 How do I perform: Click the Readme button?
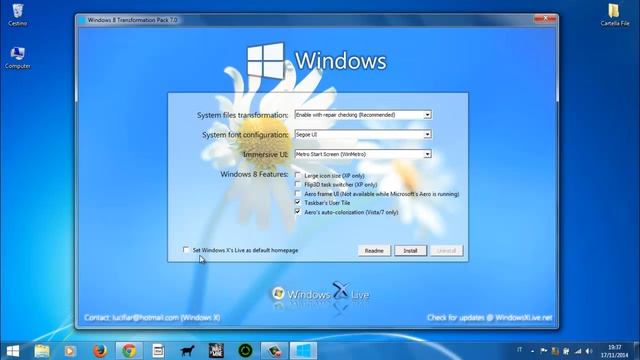(x=374, y=251)
